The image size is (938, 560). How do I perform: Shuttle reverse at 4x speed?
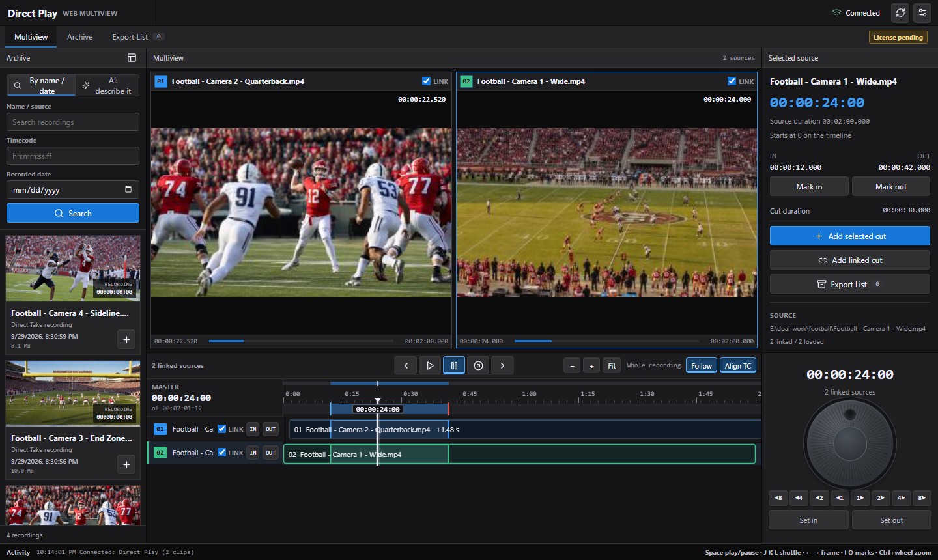click(x=799, y=498)
